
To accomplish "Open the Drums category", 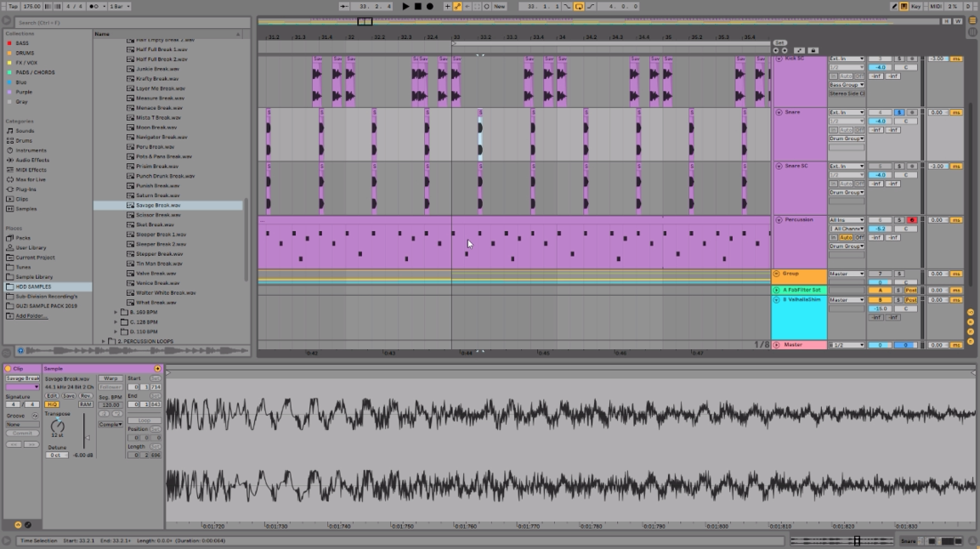I will click(x=25, y=140).
